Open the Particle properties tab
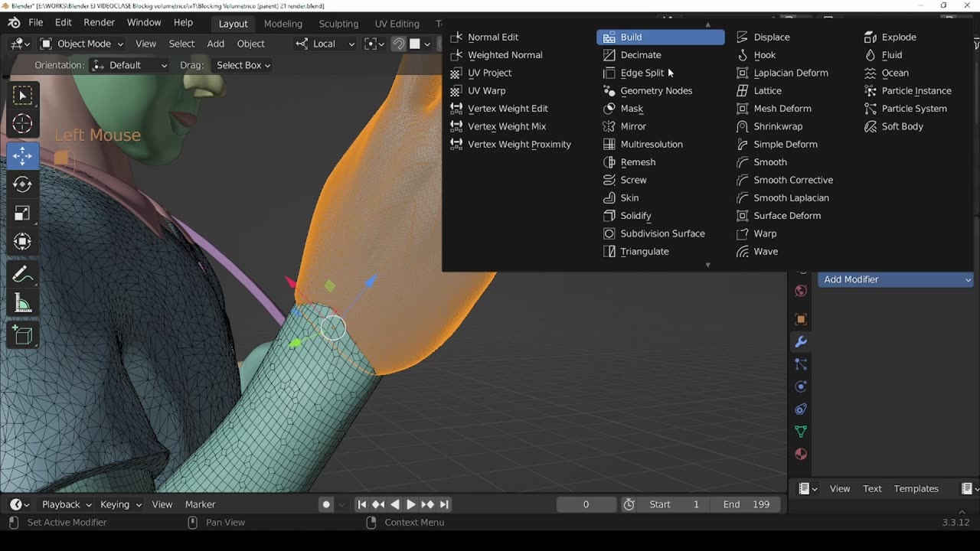The width and height of the screenshot is (980, 551). [x=801, y=364]
